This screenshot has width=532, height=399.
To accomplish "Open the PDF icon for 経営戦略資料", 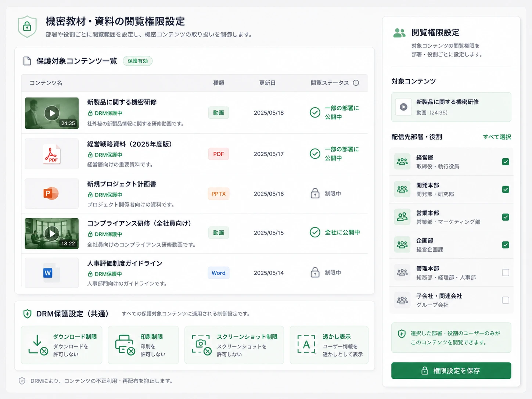I will point(52,154).
